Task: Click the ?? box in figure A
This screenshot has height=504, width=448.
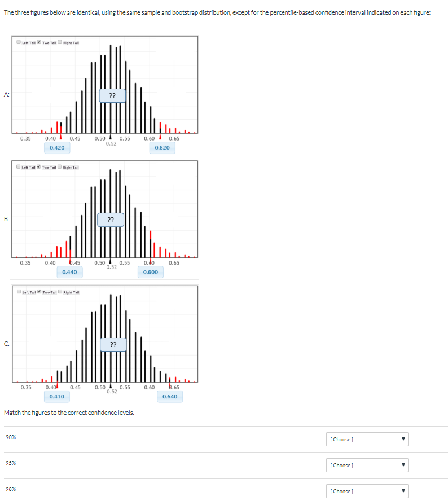Action: pyautogui.click(x=112, y=96)
